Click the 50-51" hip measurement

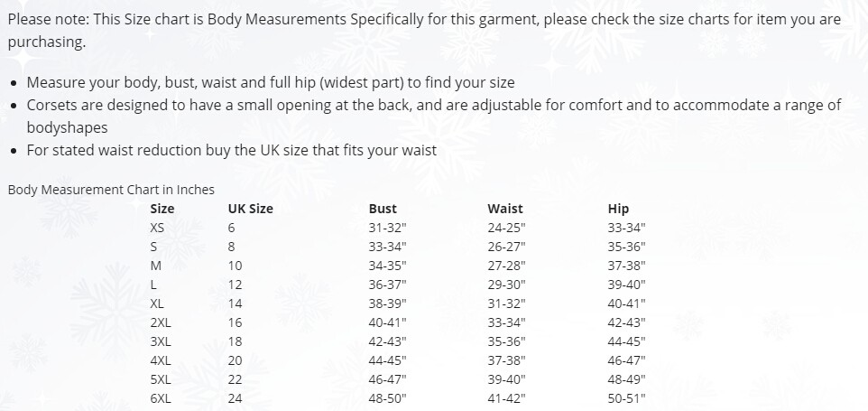(x=627, y=398)
